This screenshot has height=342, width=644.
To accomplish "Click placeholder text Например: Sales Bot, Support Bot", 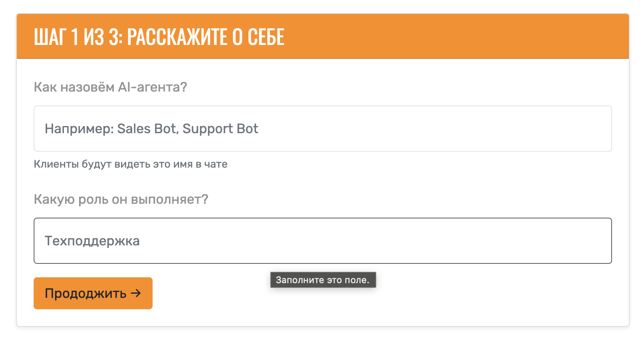I will [x=151, y=129].
